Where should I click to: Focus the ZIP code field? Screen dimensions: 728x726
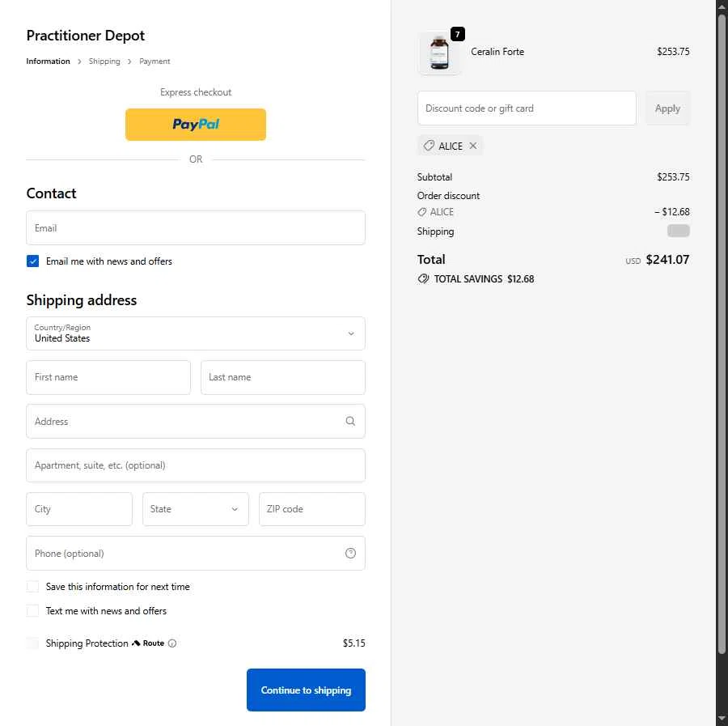point(312,509)
